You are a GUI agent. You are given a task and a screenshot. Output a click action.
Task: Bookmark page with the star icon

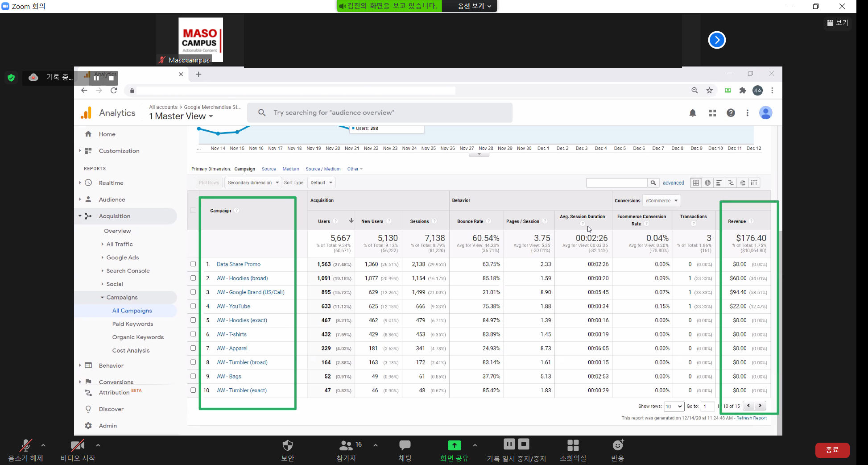[709, 91]
